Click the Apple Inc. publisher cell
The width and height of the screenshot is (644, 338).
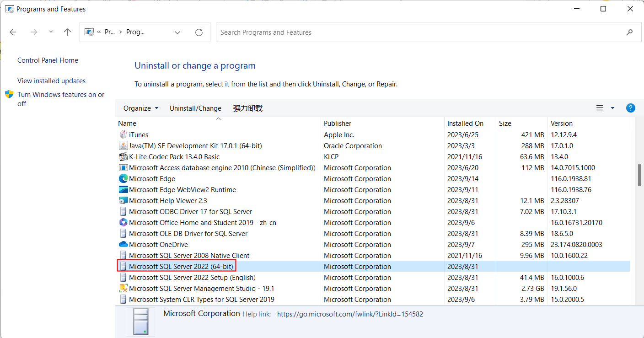pos(339,135)
